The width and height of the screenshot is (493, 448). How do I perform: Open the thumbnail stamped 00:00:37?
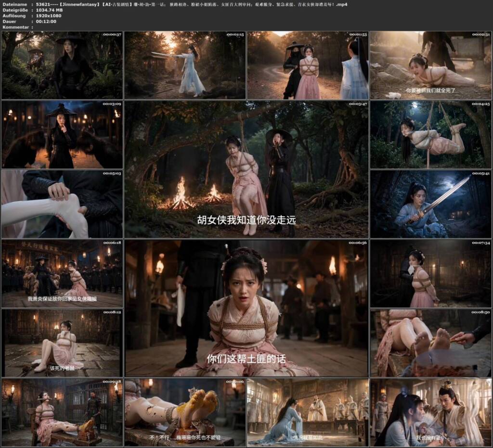(x=62, y=65)
